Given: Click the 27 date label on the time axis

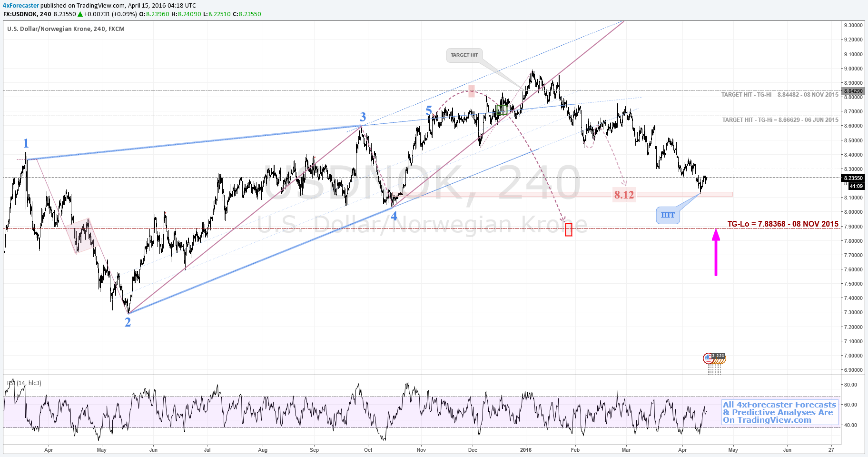Looking at the screenshot, I should coord(831,450).
